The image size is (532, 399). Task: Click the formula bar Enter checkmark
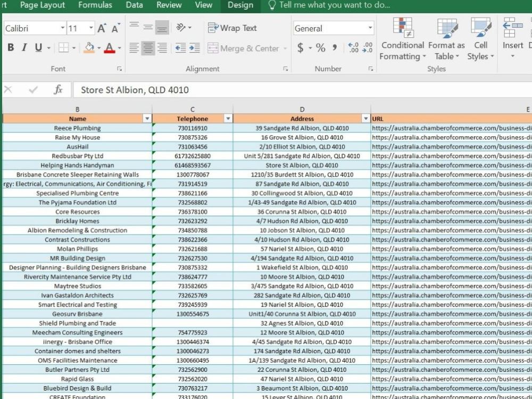(x=33, y=89)
